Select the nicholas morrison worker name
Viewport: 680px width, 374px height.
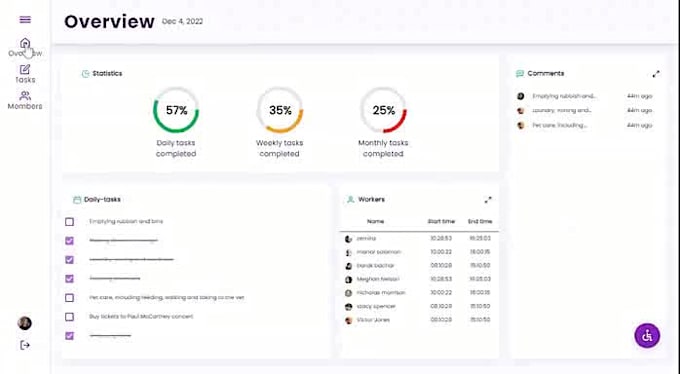[381, 292]
